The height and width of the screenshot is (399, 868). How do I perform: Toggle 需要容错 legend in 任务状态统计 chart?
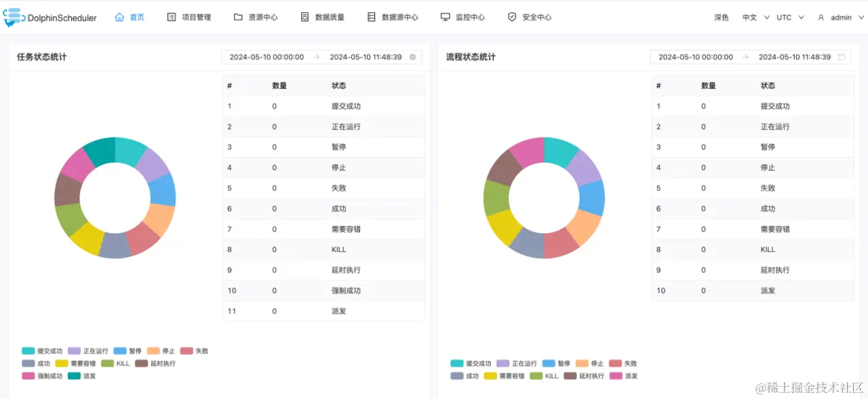[75, 363]
